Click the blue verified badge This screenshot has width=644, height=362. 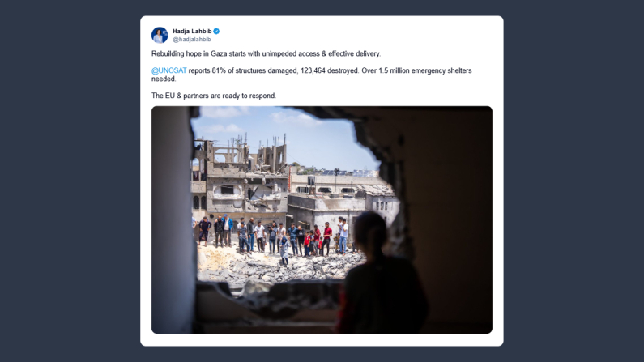[216, 32]
